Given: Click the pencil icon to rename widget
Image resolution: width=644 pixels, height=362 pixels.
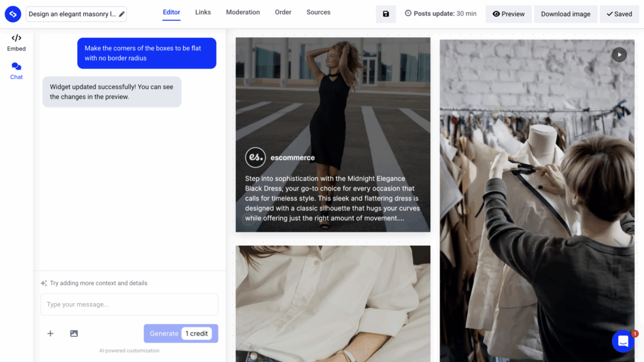Looking at the screenshot, I should click(121, 14).
